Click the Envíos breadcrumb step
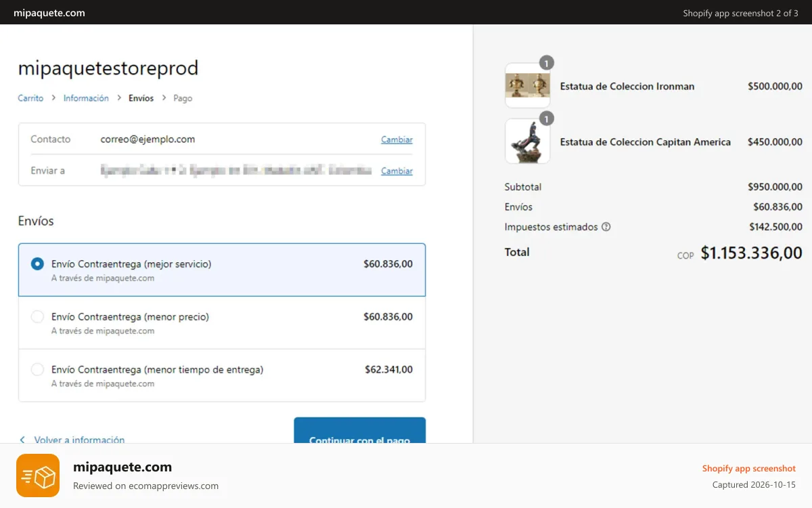Screen dimensions: 812x508 coord(141,98)
